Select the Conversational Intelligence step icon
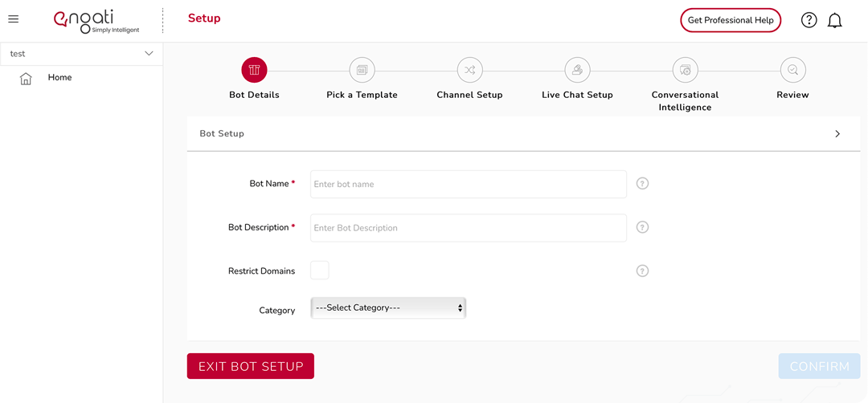868x403 pixels. (x=686, y=70)
